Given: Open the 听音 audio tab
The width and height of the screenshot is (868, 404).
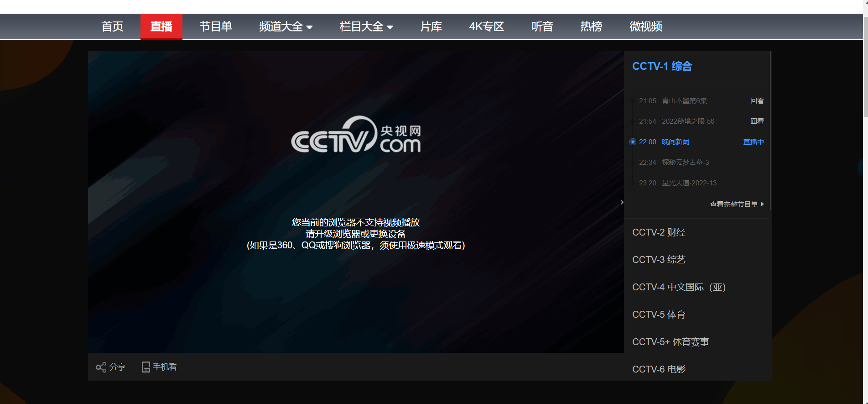Looking at the screenshot, I should [542, 26].
